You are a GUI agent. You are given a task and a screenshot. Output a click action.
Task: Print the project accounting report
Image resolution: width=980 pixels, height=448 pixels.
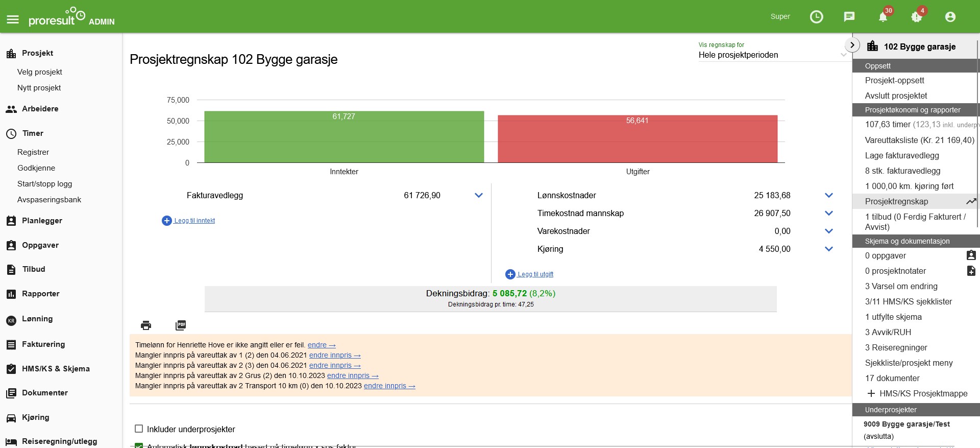click(146, 325)
